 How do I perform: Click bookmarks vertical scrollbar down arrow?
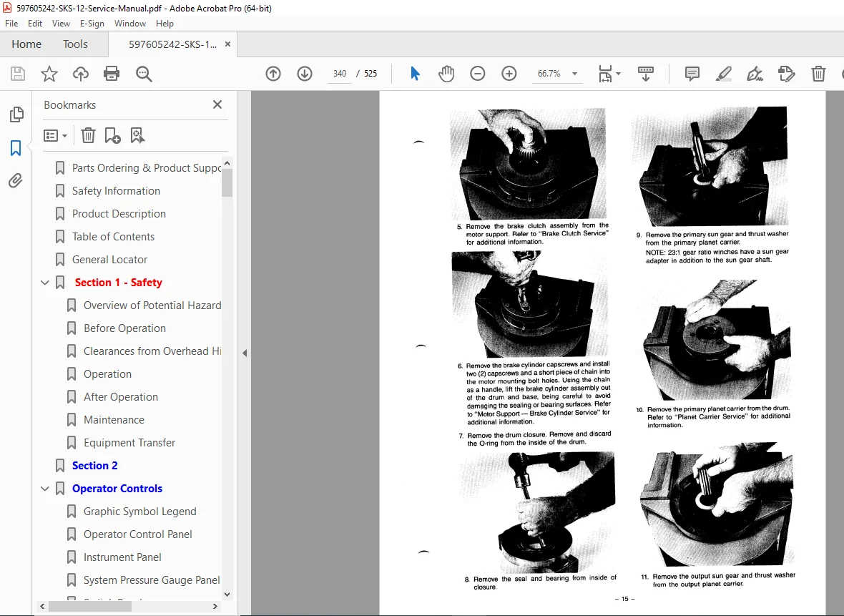(x=227, y=595)
